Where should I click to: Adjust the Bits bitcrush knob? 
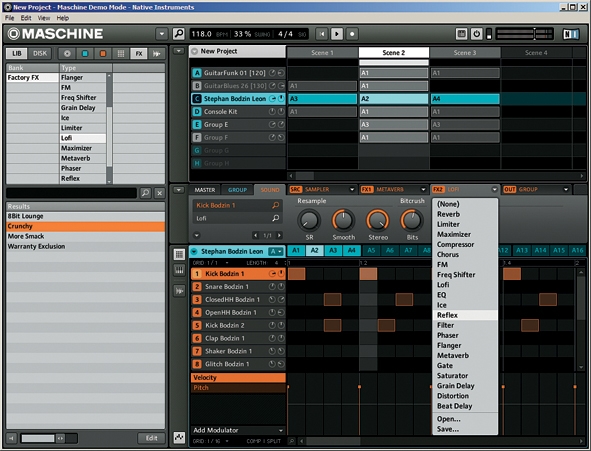[x=412, y=221]
